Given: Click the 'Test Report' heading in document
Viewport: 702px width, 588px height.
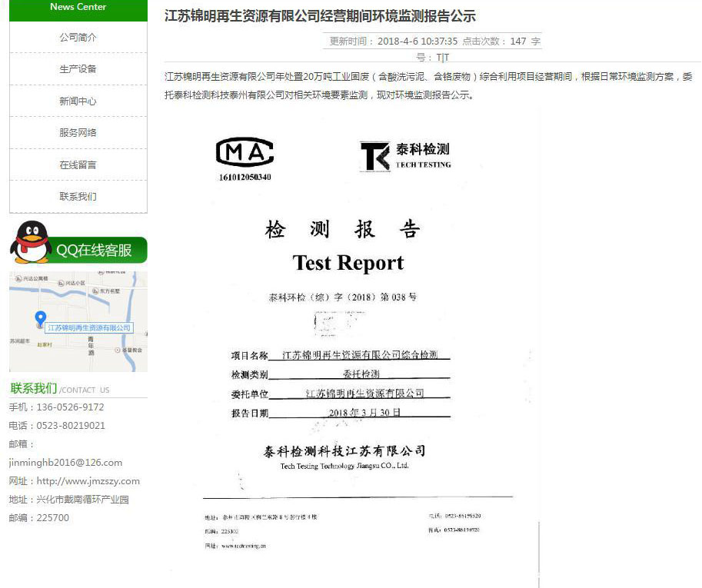Looking at the screenshot, I should coord(348,262).
